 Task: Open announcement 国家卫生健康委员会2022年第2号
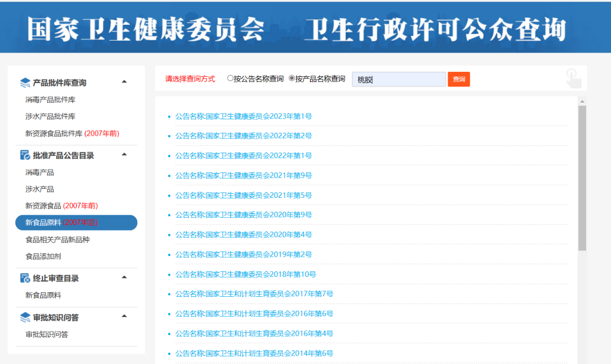click(243, 136)
